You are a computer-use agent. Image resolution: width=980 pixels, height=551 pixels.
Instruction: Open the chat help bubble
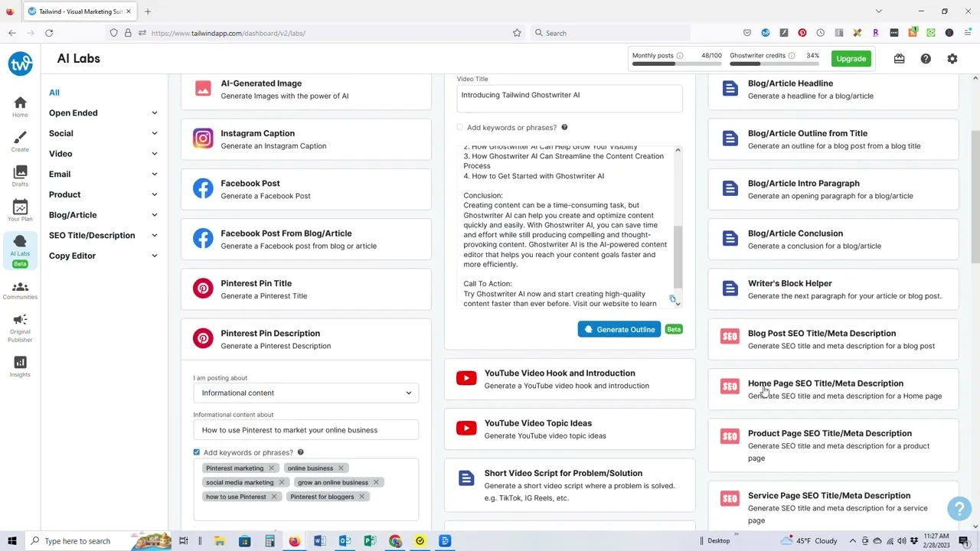[x=959, y=509]
